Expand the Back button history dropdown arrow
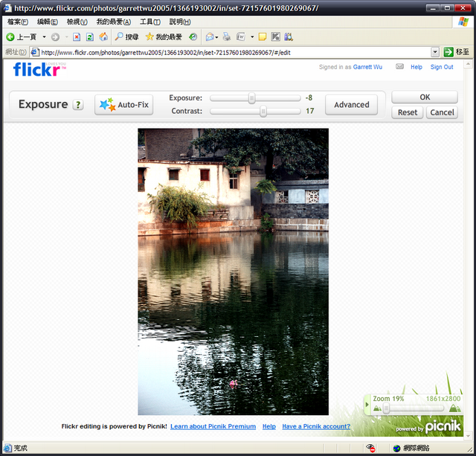476x456 pixels. pos(45,37)
